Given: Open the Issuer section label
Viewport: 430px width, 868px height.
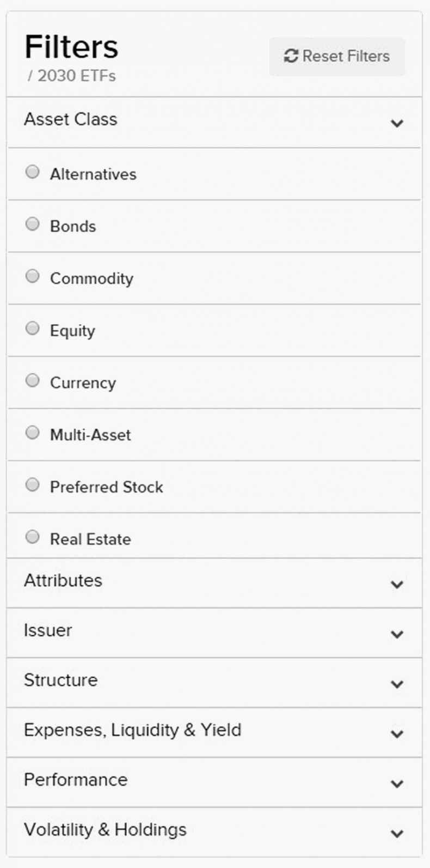Looking at the screenshot, I should tap(48, 630).
